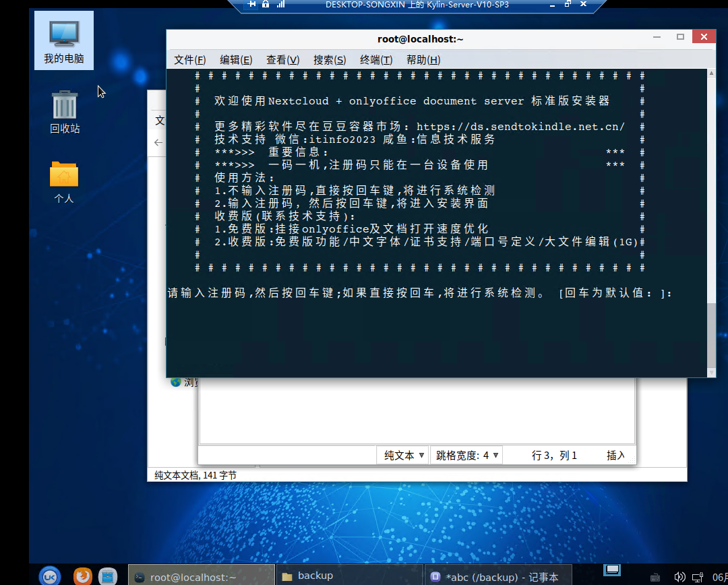Expand the 纯文本 language dropdown
Image resolution: width=728 pixels, height=585 pixels.
coord(403,456)
